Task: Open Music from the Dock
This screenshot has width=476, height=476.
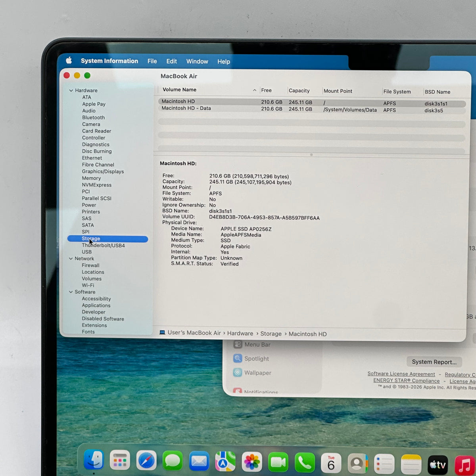Action: 464,465
